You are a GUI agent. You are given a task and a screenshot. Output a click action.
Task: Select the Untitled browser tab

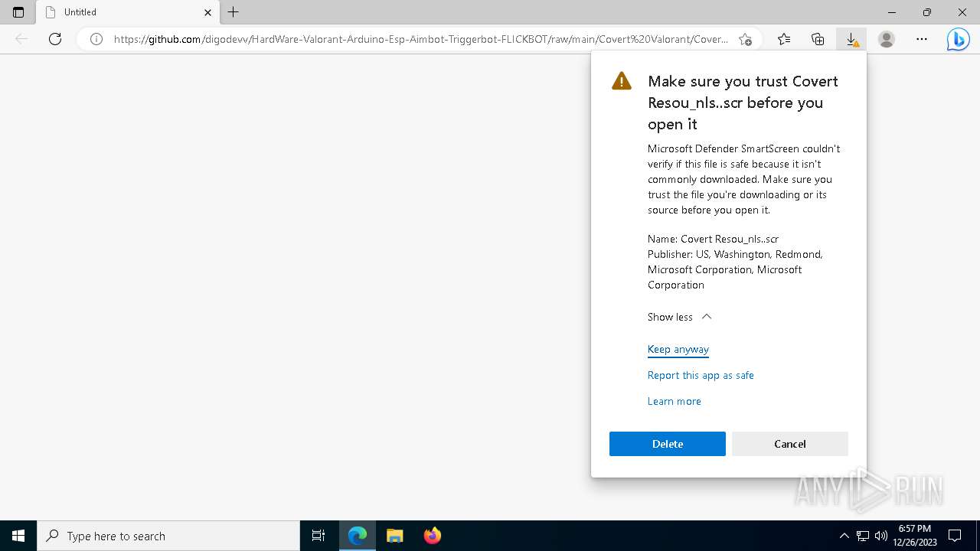coord(128,12)
